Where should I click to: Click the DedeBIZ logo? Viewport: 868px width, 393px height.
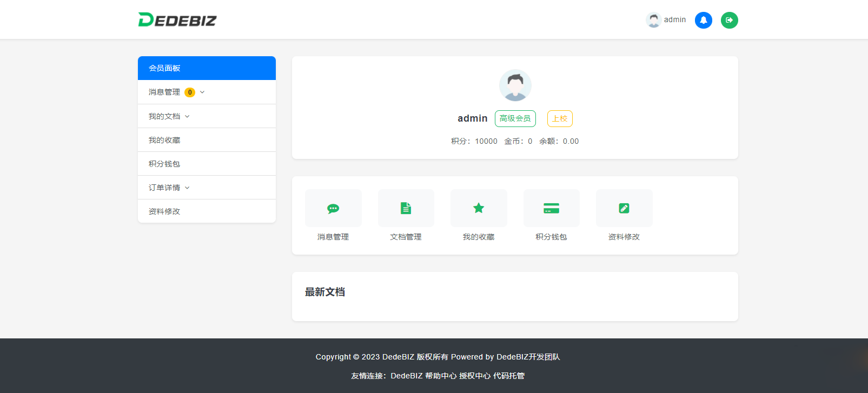coord(177,20)
